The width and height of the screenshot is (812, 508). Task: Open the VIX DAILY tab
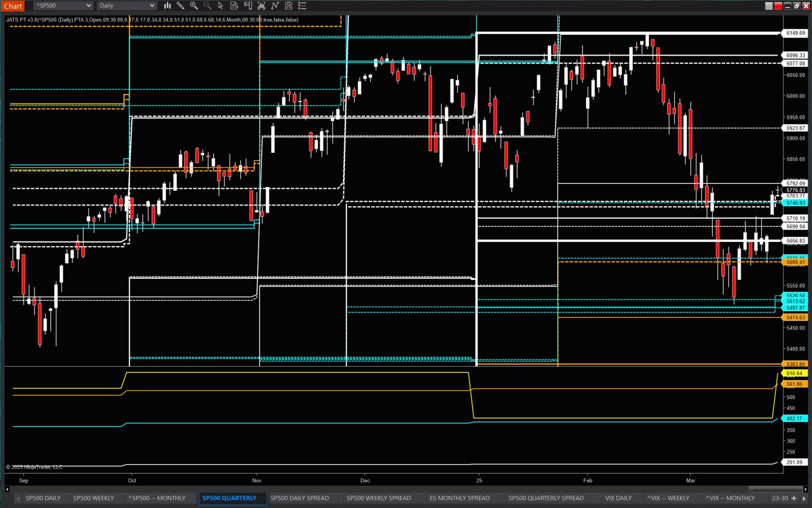pos(619,498)
